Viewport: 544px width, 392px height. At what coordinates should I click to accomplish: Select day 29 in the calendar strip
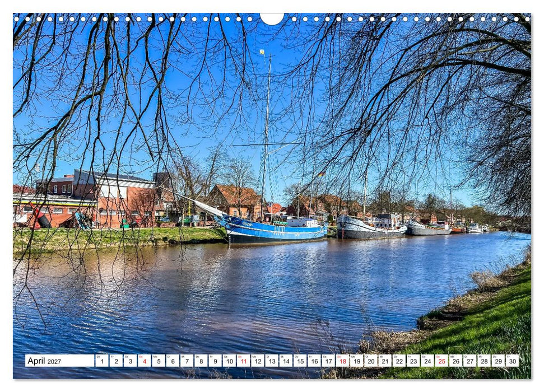pos(499,361)
